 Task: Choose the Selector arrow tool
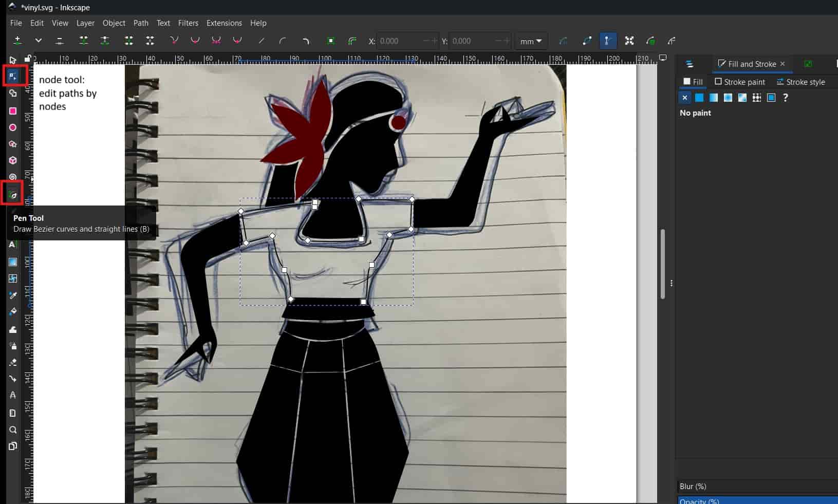(x=13, y=60)
